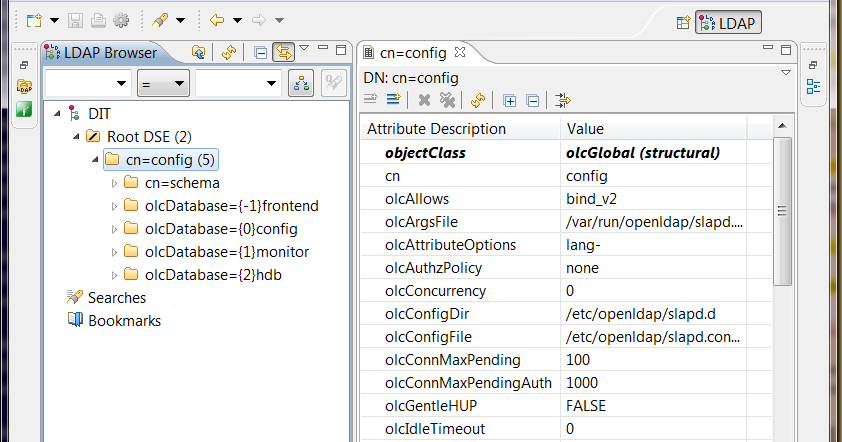Click the Attribute Description column header

[x=461, y=129]
